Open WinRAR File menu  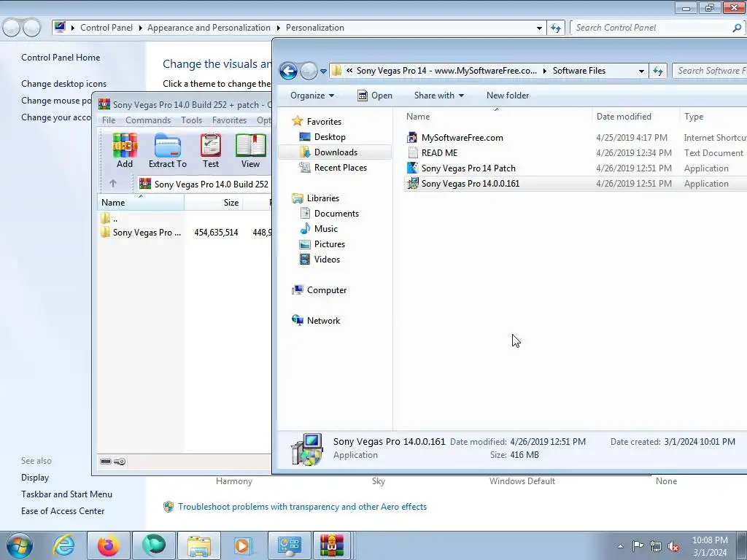coord(109,120)
